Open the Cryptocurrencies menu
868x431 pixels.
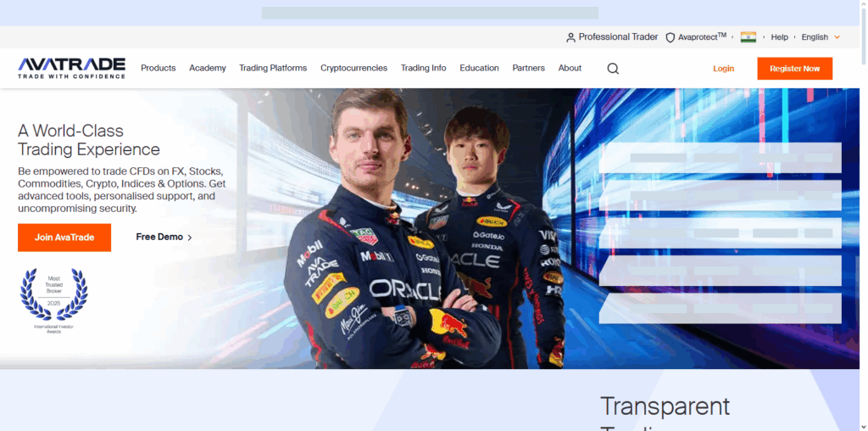pos(353,68)
